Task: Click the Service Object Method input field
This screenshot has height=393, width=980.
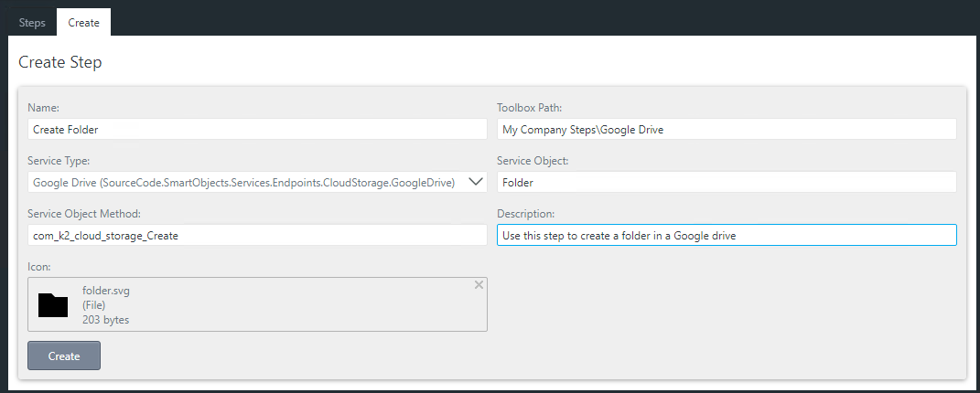Action: click(x=257, y=235)
